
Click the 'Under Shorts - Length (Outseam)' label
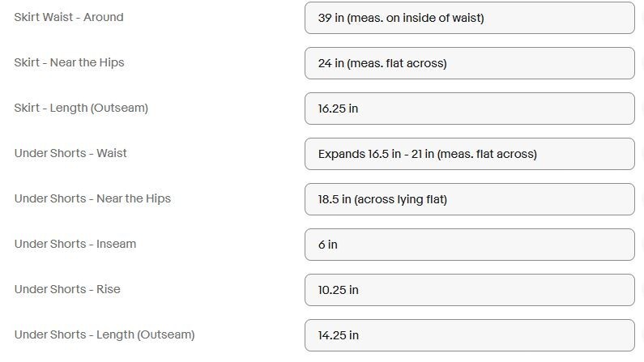(104, 335)
